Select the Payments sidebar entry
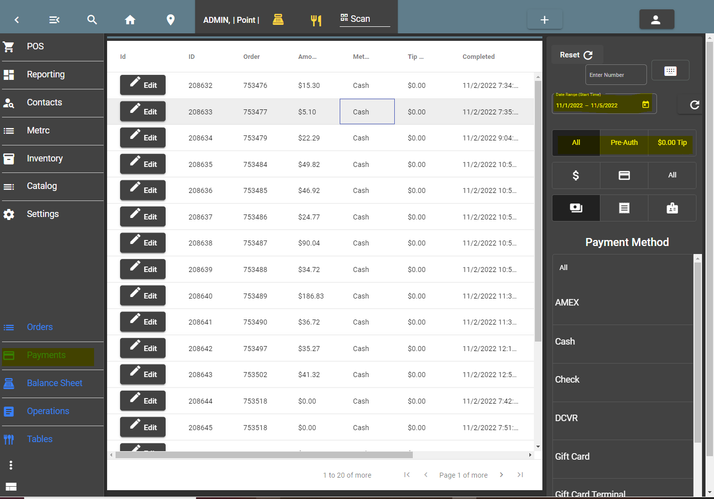 [x=48, y=356]
